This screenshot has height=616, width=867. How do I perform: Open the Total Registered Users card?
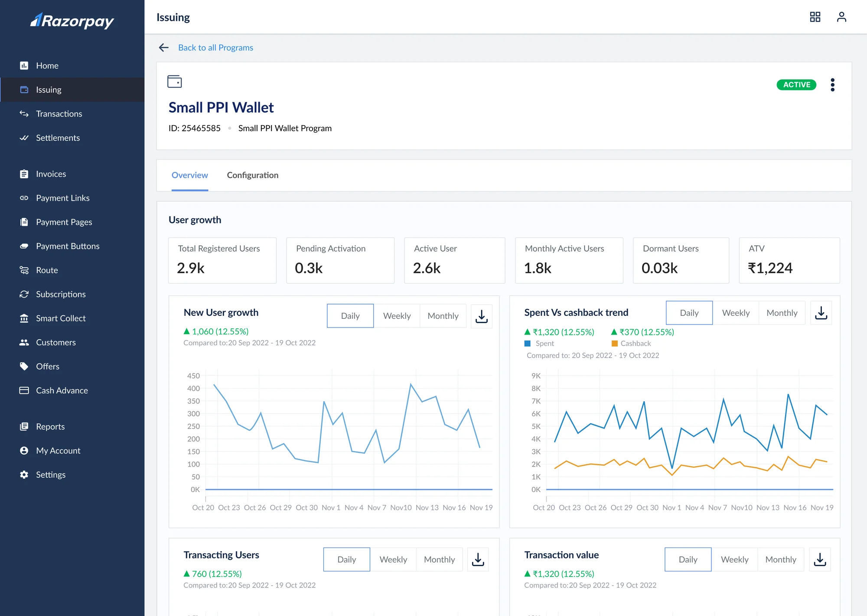coord(222,260)
